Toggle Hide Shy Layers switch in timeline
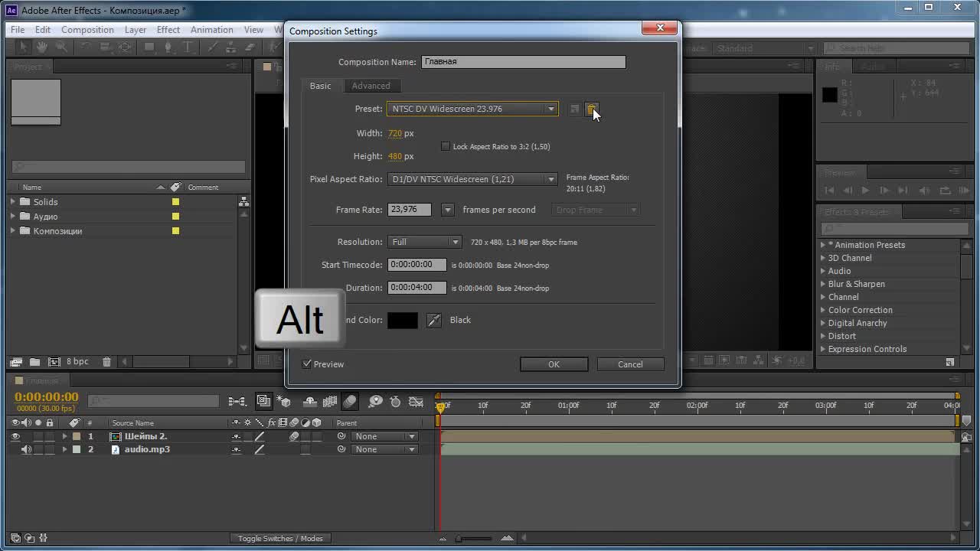 pyautogui.click(x=310, y=401)
